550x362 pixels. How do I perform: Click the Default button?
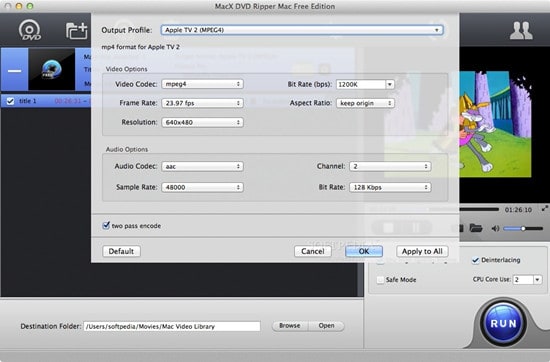[121, 251]
